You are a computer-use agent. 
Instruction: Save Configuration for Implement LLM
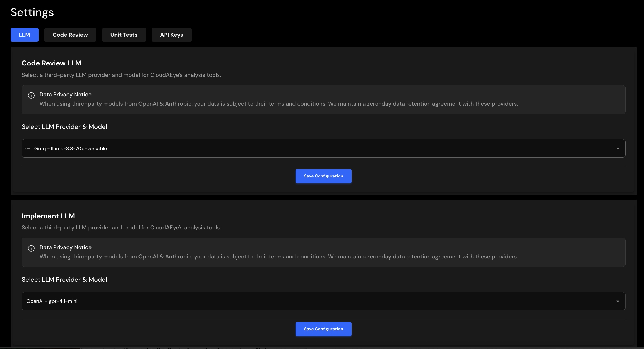(x=323, y=329)
